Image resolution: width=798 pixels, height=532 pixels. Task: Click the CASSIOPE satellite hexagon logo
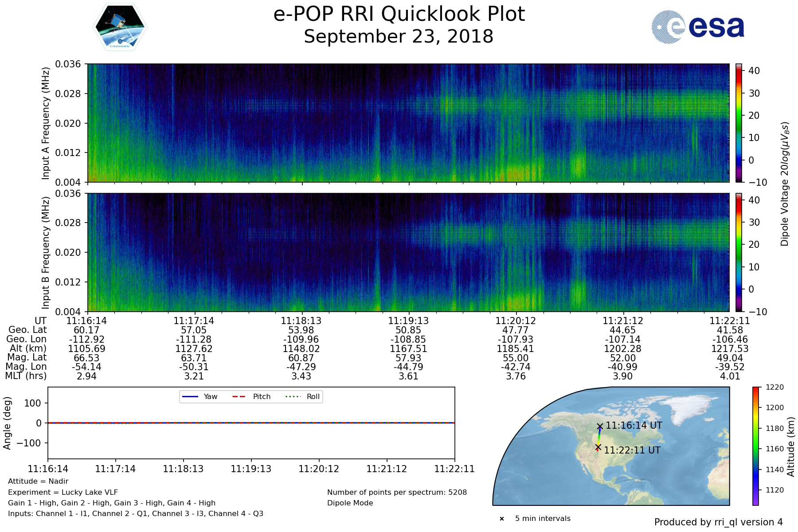pyautogui.click(x=120, y=27)
